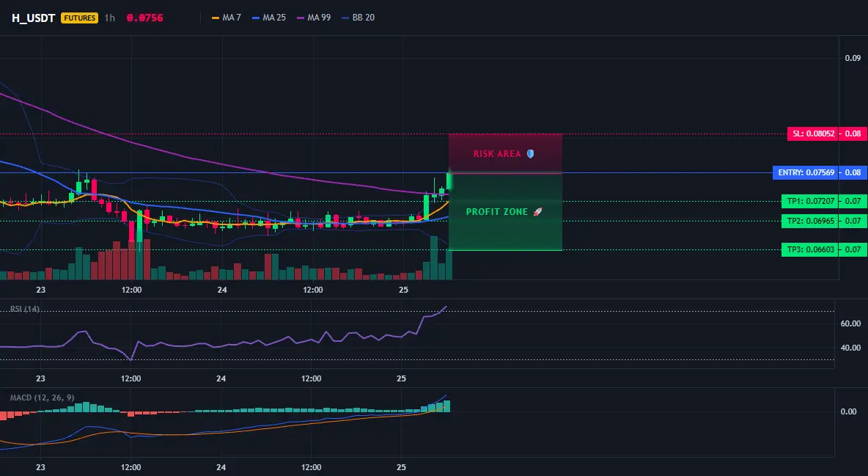Viewport: 868px width, 476px height.
Task: Click the TP1: 0.07207 label
Action: (x=810, y=201)
